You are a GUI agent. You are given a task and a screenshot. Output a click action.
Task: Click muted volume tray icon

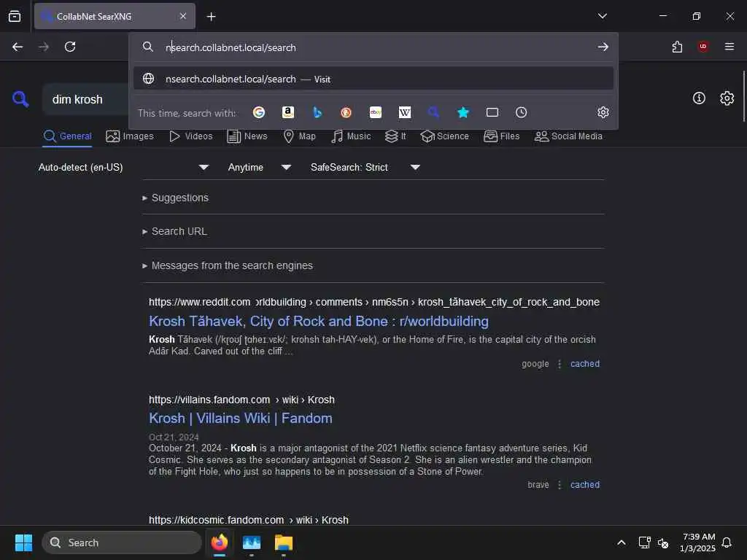(663, 542)
